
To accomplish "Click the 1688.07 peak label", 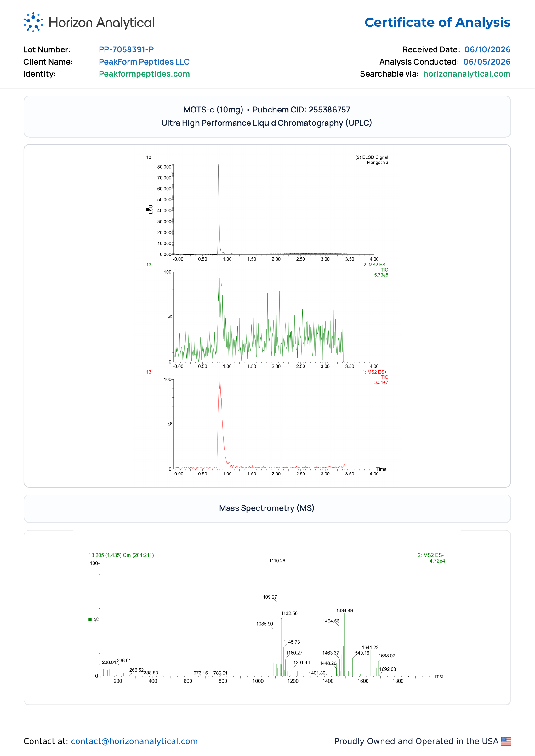I will pos(387,656).
